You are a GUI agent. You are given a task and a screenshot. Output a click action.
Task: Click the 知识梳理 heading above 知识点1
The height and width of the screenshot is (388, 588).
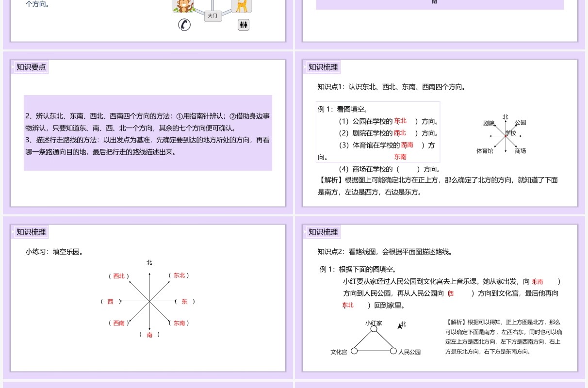(x=323, y=67)
